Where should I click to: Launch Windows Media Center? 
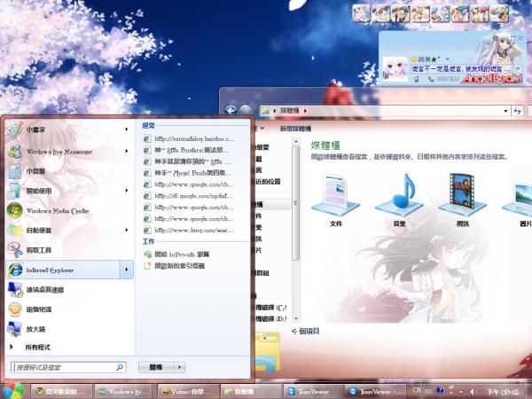[69, 211]
